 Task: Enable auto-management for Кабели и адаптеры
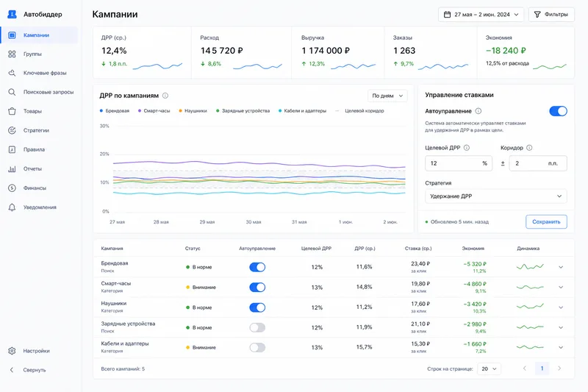click(x=257, y=347)
